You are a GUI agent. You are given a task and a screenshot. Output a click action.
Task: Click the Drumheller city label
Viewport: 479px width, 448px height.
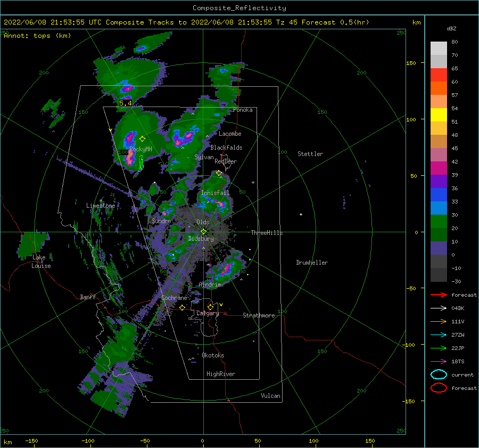pos(312,263)
